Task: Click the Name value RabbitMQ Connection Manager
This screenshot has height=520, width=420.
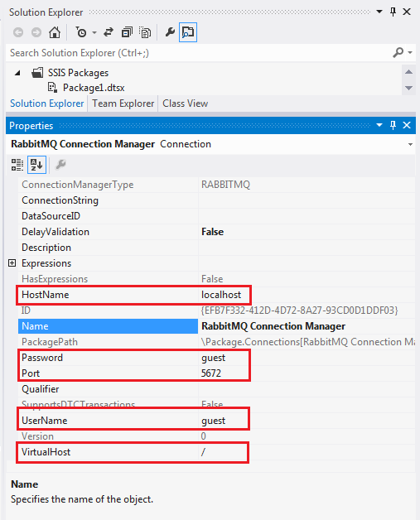Action: [x=273, y=326]
